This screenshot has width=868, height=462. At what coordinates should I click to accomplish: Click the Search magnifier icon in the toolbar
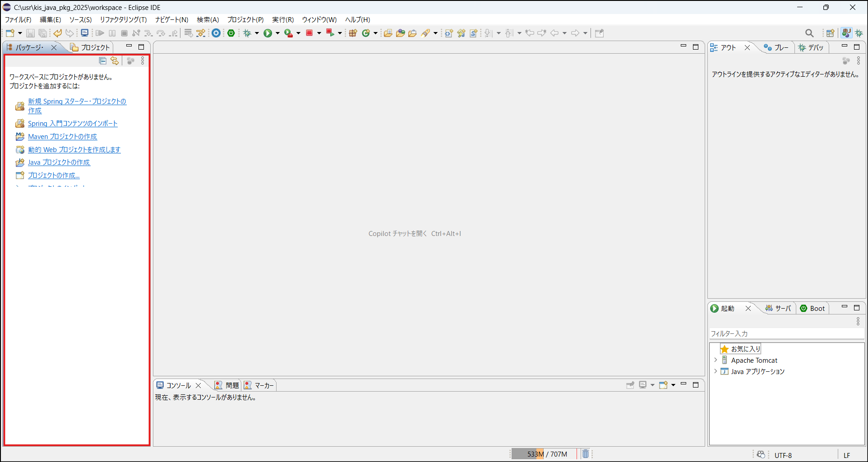coord(809,33)
